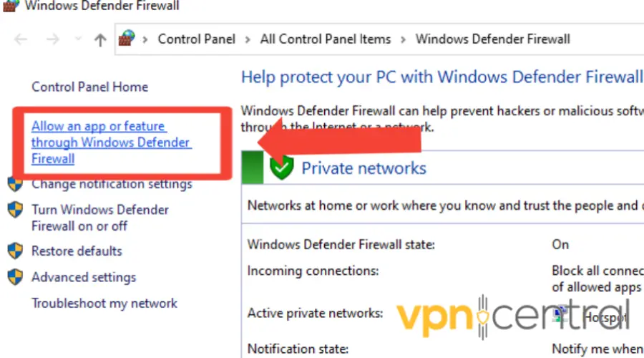
Task: Click the back navigation arrow
Action: point(21,40)
